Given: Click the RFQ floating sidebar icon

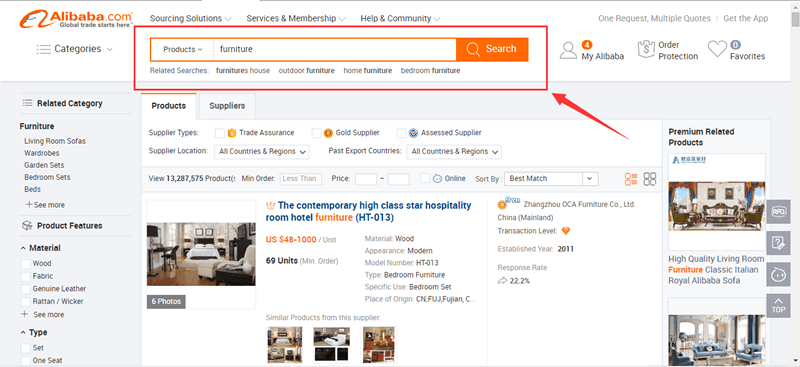Looking at the screenshot, I should 778,211.
